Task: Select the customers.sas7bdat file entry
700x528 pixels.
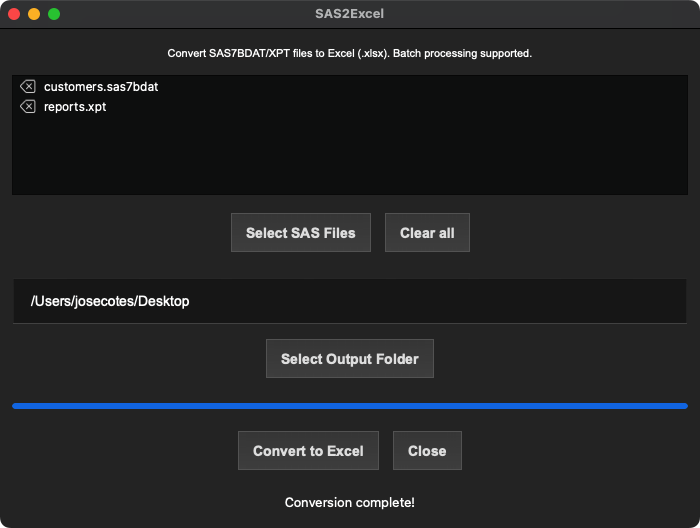Action: click(x=101, y=87)
